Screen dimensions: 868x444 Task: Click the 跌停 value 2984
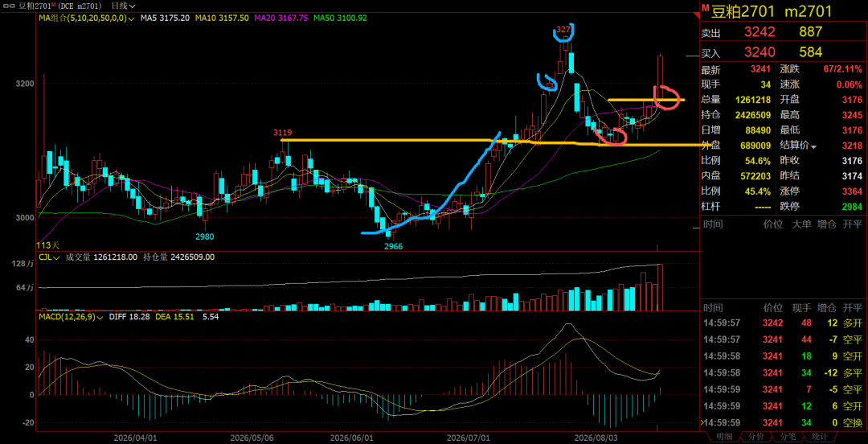pos(853,208)
